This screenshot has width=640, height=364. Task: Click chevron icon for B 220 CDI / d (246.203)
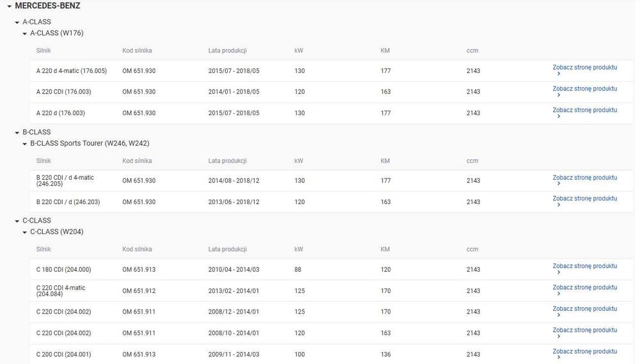pyautogui.click(x=559, y=205)
